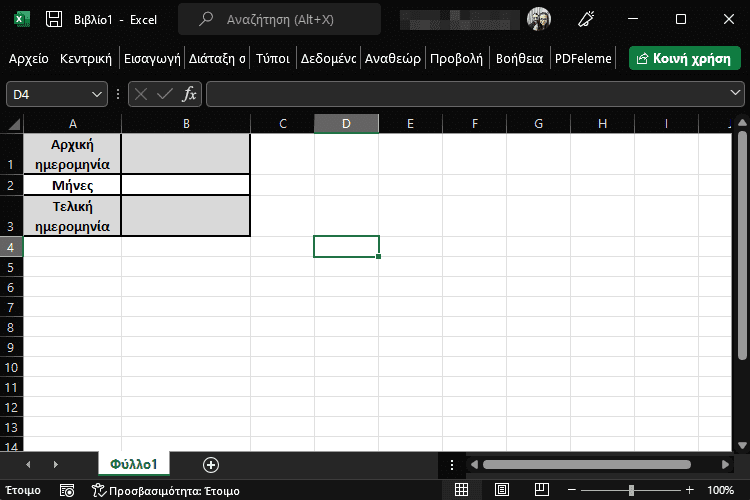Click the Coming Soon megaphone icon
This screenshot has height=500, width=750.
tap(588, 19)
